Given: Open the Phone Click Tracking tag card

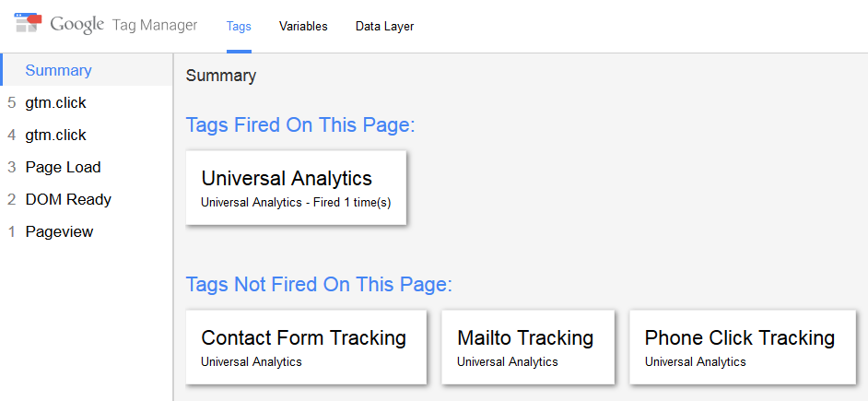Looking at the screenshot, I should click(743, 347).
